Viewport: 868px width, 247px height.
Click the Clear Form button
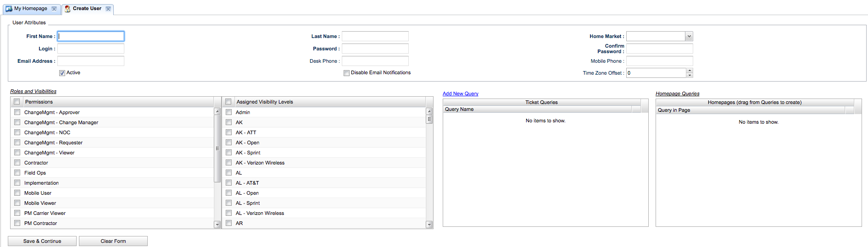113,241
